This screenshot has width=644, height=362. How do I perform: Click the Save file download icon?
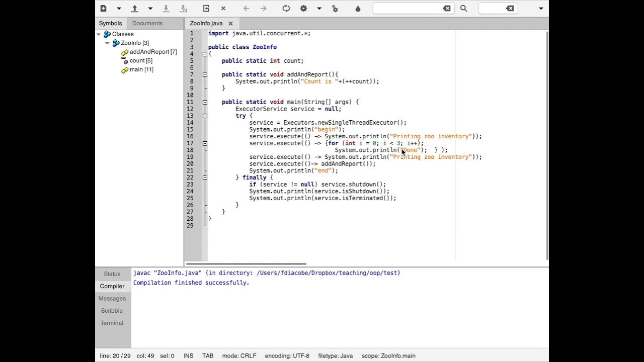[x=166, y=8]
